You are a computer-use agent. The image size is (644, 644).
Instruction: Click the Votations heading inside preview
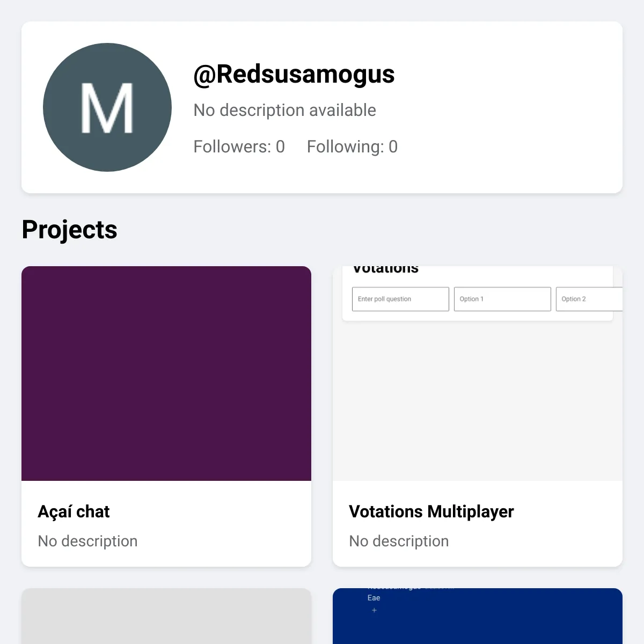pyautogui.click(x=385, y=270)
